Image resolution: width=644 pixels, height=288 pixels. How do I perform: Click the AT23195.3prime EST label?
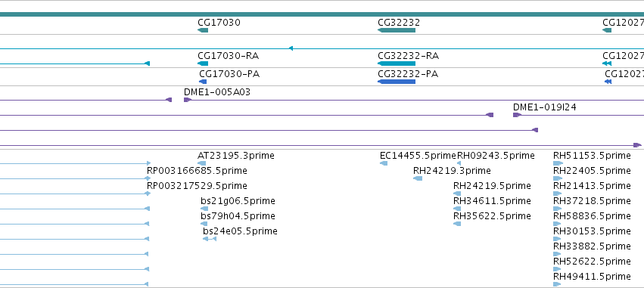click(236, 156)
